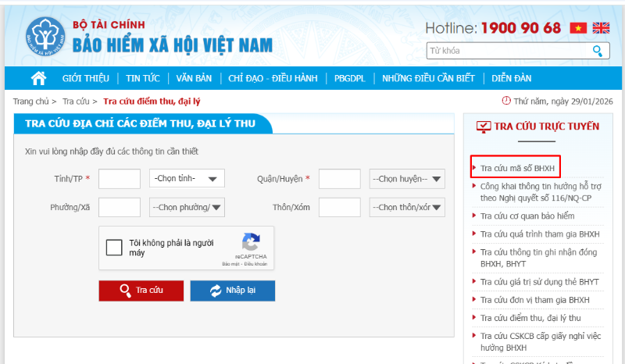
Task: Click the blue Nhập lại button
Action: 233,291
